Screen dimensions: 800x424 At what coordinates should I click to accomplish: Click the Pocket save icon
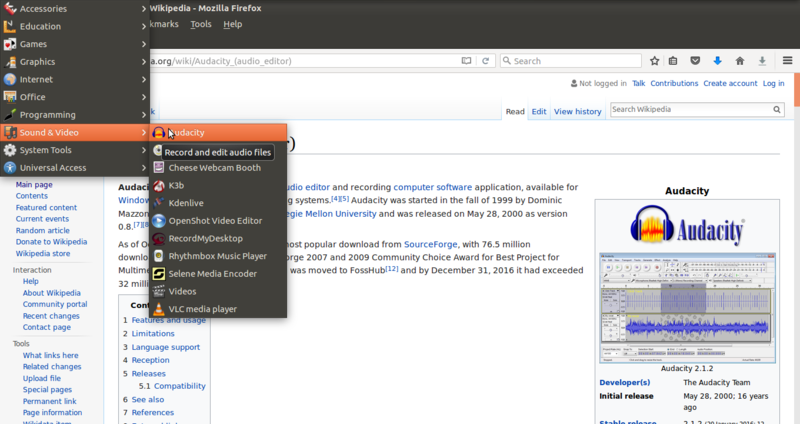(695, 61)
